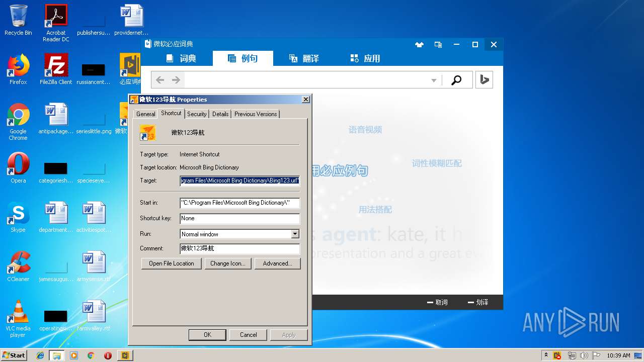Switch to General tab in Properties

click(146, 114)
